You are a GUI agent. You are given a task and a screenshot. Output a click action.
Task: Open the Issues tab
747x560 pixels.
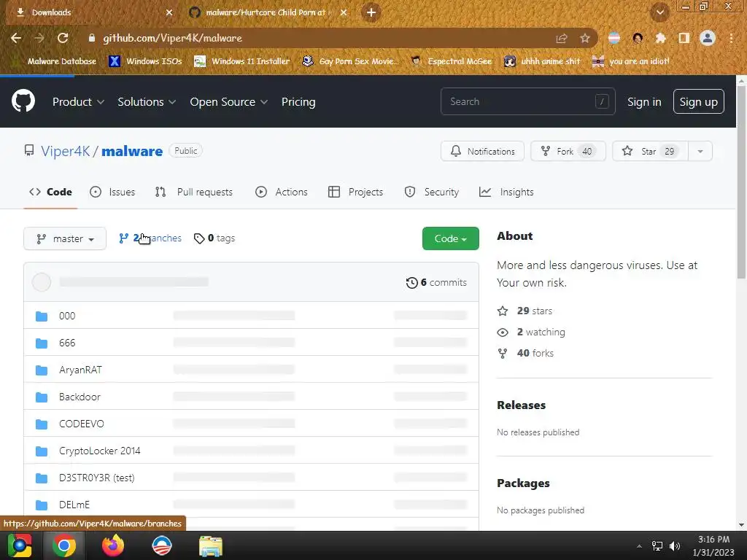tap(112, 192)
